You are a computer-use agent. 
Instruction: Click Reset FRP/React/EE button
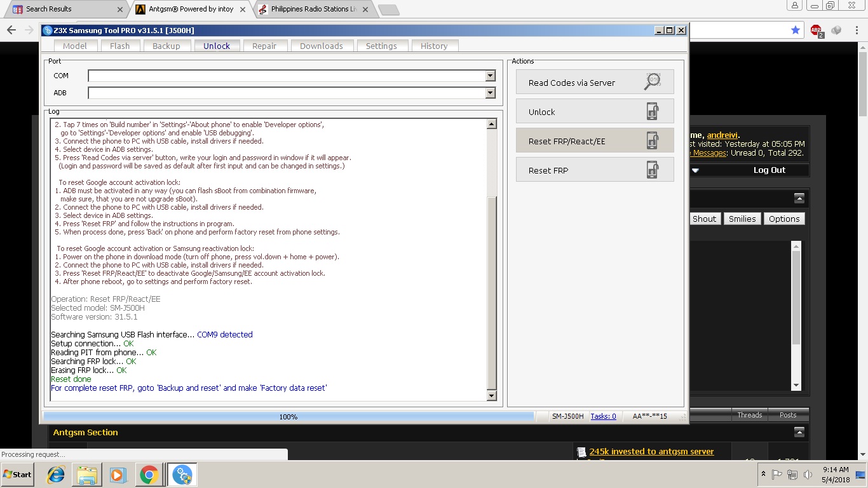595,140
